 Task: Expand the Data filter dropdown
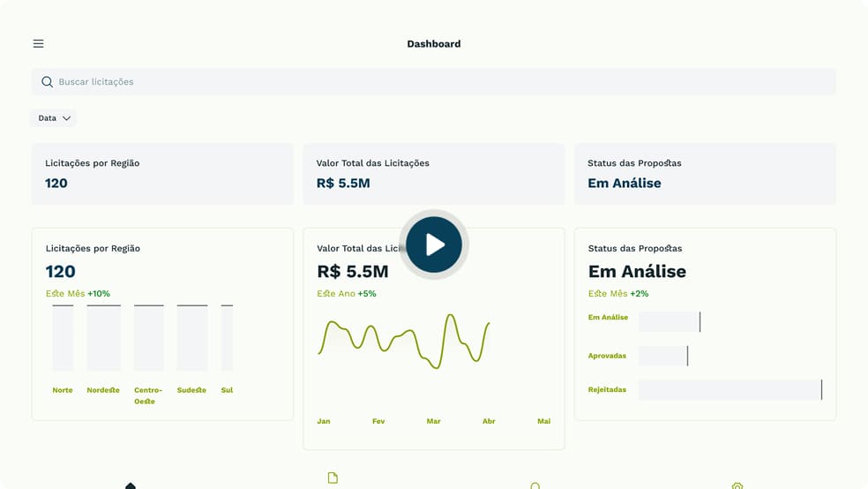(53, 118)
